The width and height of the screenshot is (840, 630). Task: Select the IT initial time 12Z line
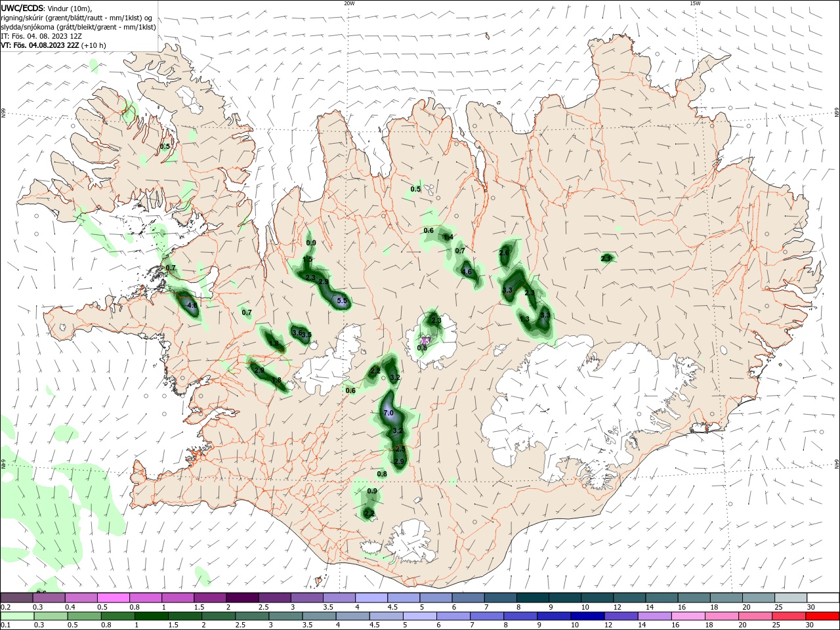click(x=41, y=36)
